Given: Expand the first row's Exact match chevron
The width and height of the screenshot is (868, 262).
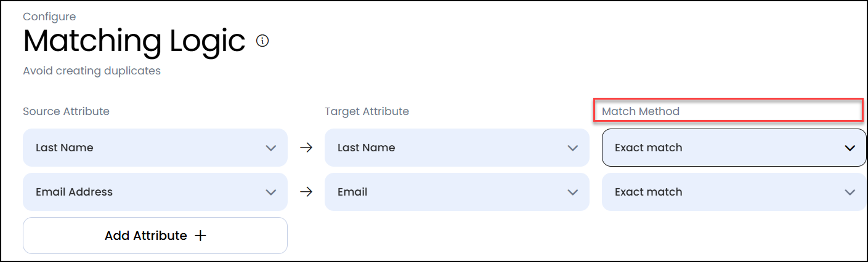Looking at the screenshot, I should (850, 148).
